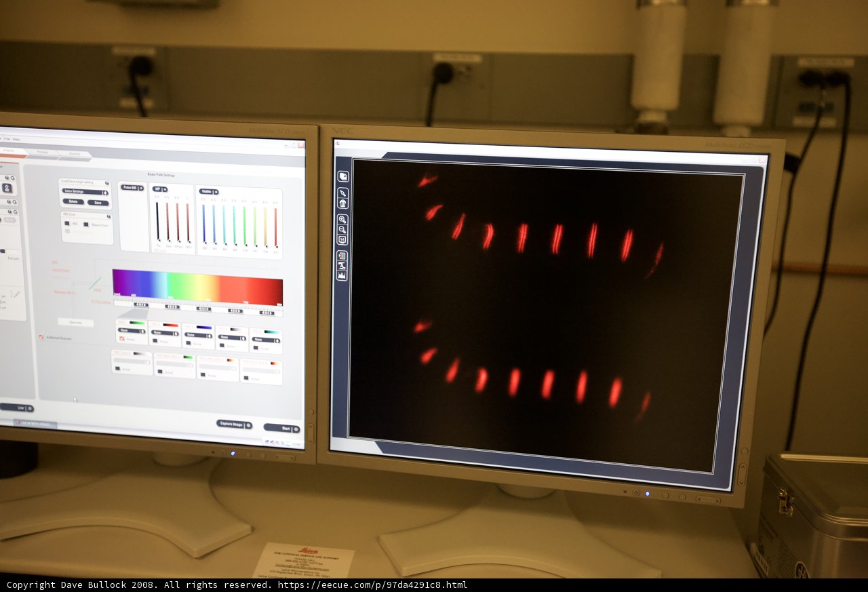This screenshot has width=868, height=592.
Task: Click the microscope icon in viewer toolbar
Action: pyautogui.click(x=342, y=265)
